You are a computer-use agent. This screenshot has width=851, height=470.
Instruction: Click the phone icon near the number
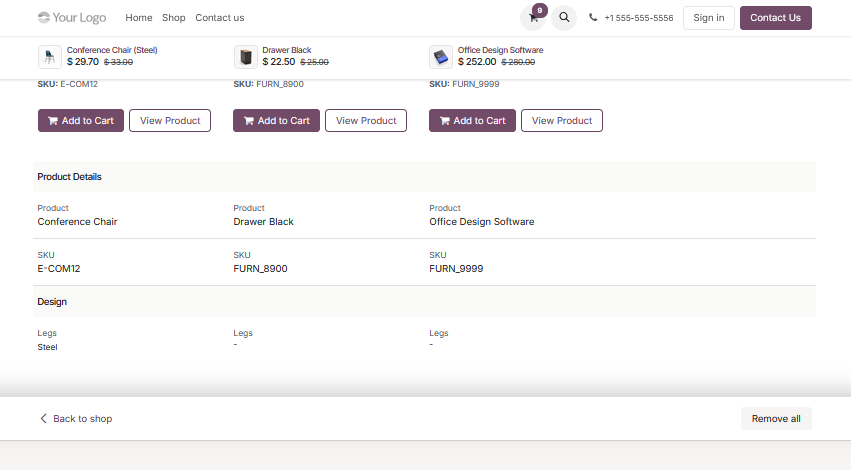(593, 17)
